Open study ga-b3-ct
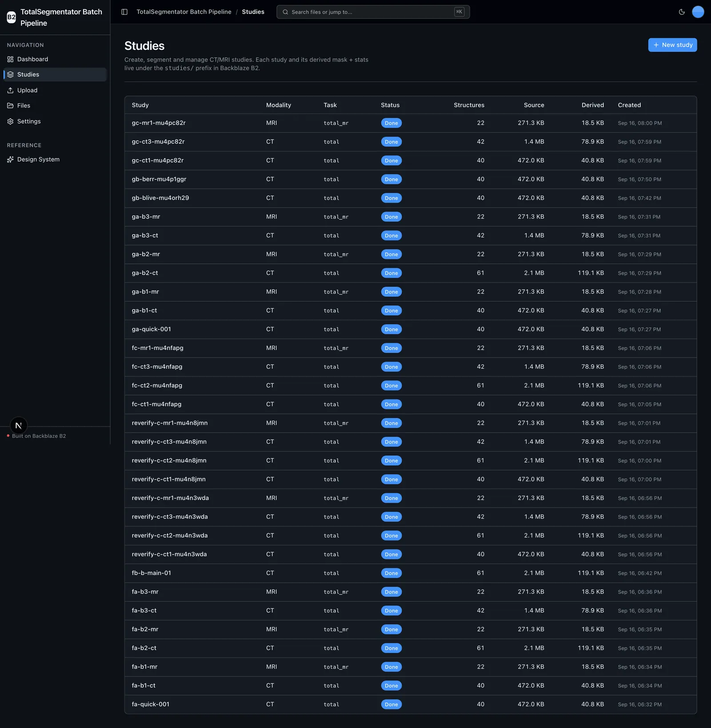The image size is (711, 728). [145, 235]
